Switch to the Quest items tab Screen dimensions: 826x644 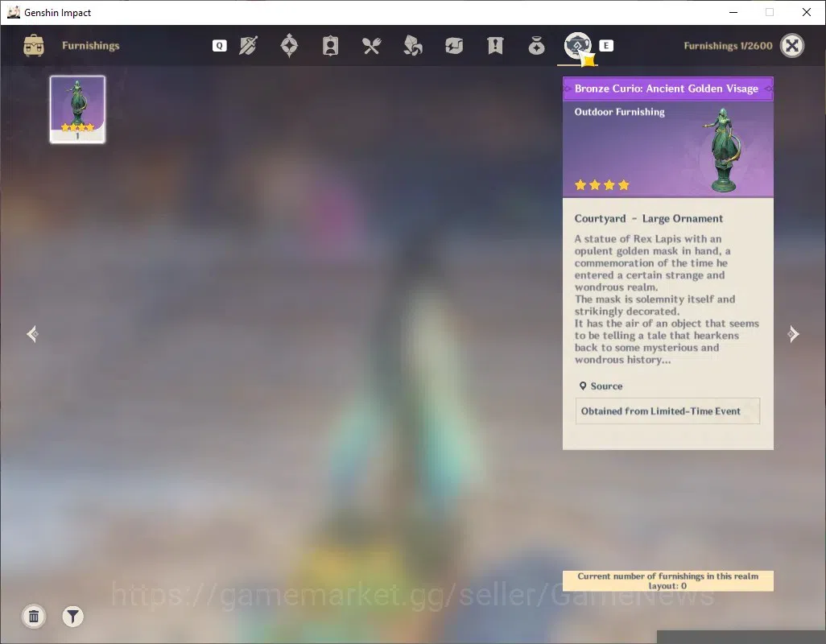tap(495, 46)
